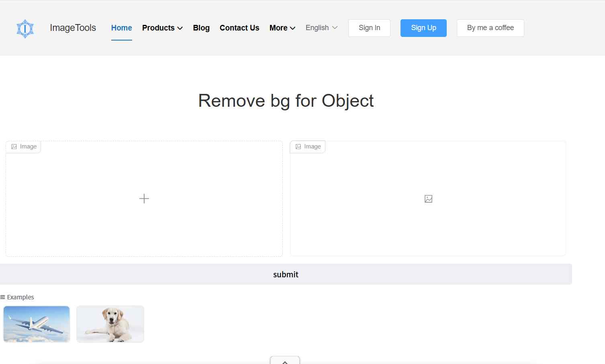Open the Blog page

pyautogui.click(x=201, y=28)
